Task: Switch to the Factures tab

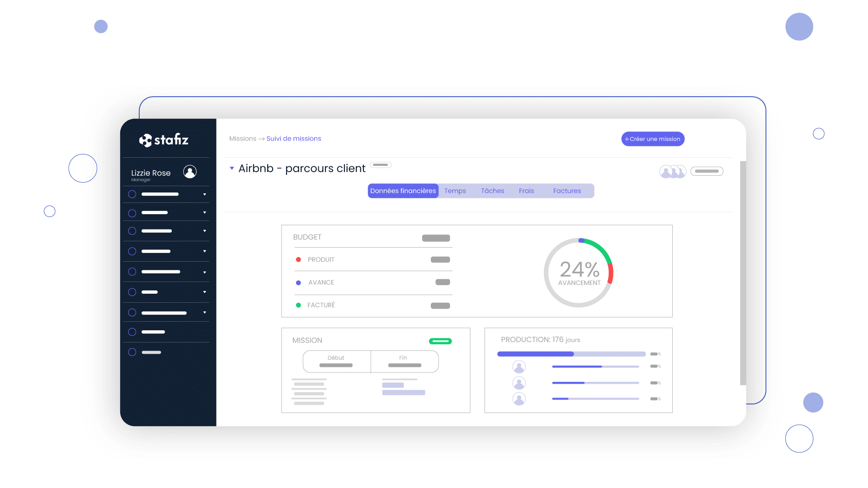Action: pyautogui.click(x=567, y=191)
